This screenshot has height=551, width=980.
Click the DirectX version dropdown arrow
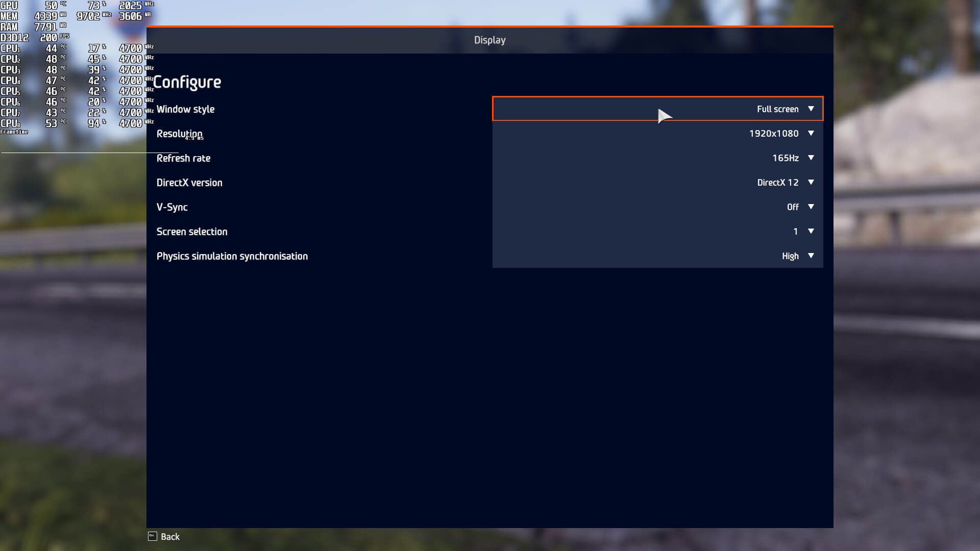tap(811, 182)
